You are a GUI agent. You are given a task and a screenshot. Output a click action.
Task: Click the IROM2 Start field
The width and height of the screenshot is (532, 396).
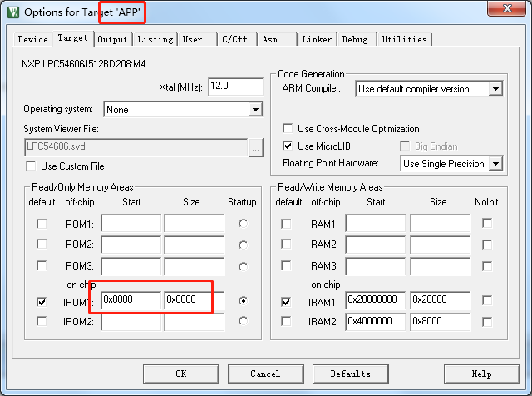click(x=131, y=322)
